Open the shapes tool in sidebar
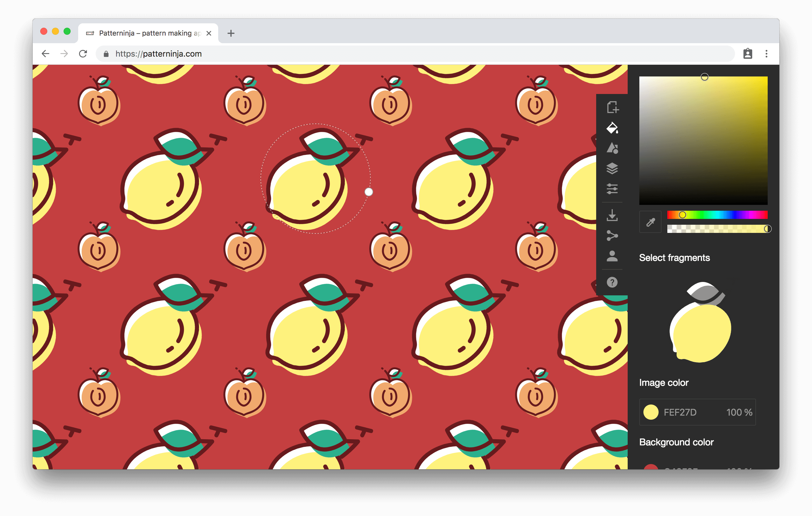 click(612, 148)
